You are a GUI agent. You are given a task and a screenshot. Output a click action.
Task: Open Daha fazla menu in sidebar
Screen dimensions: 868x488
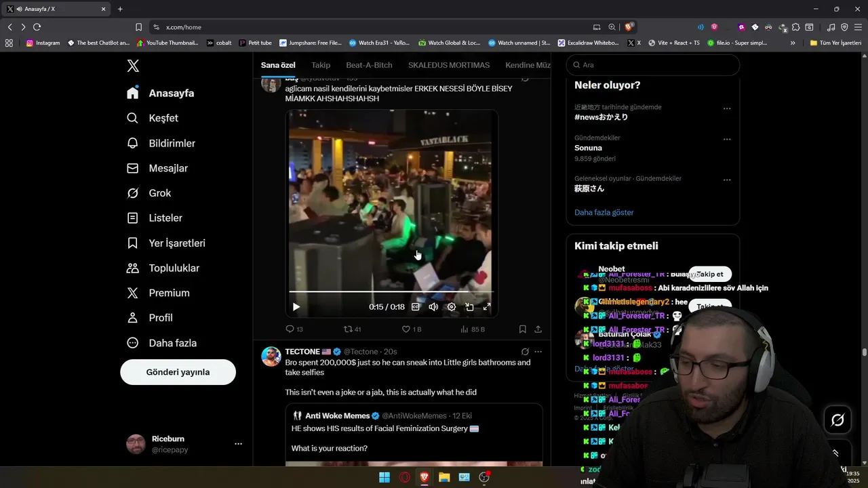(162, 343)
